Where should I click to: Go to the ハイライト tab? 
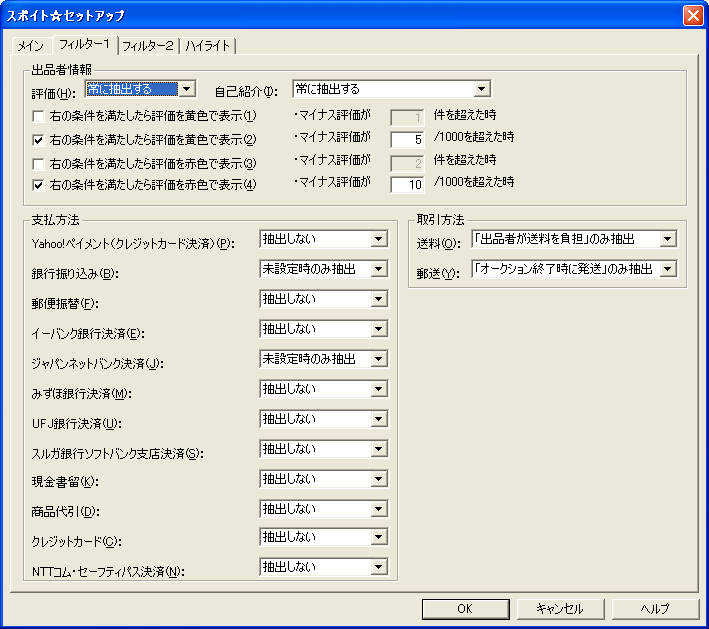coord(208,46)
